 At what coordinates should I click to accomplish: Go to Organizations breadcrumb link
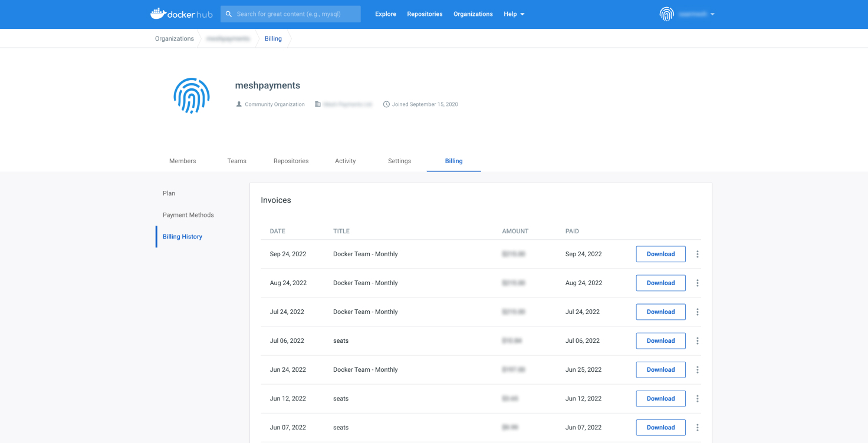[x=174, y=39]
